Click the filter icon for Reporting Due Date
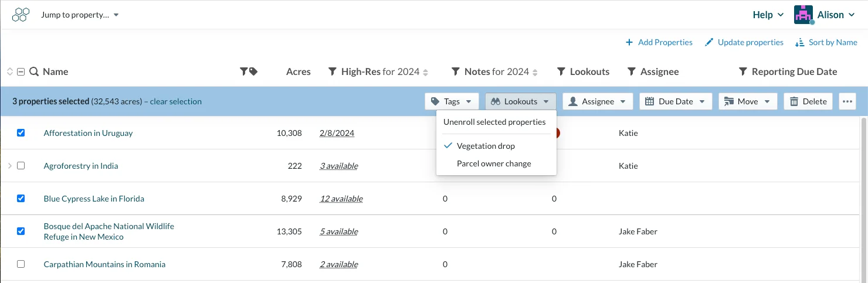 (x=742, y=71)
